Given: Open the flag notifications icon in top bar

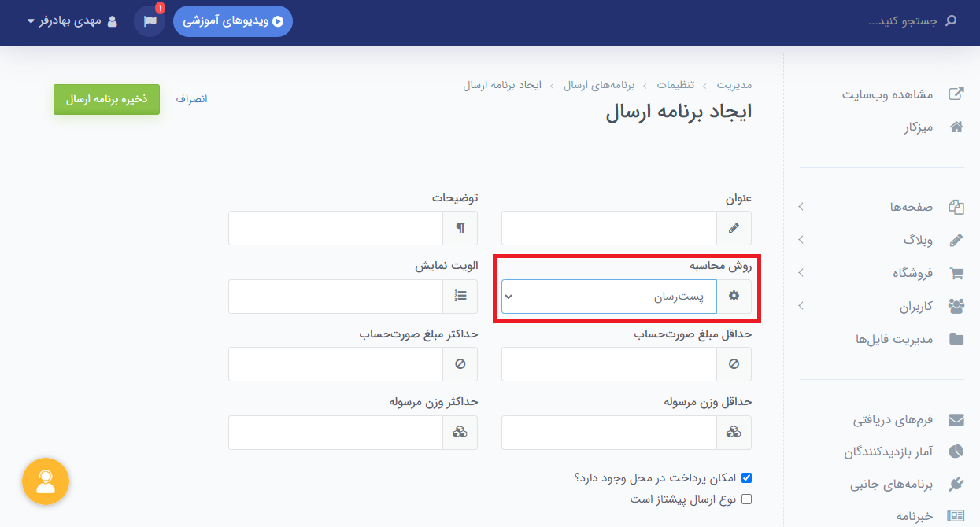Looking at the screenshot, I should 149,22.
